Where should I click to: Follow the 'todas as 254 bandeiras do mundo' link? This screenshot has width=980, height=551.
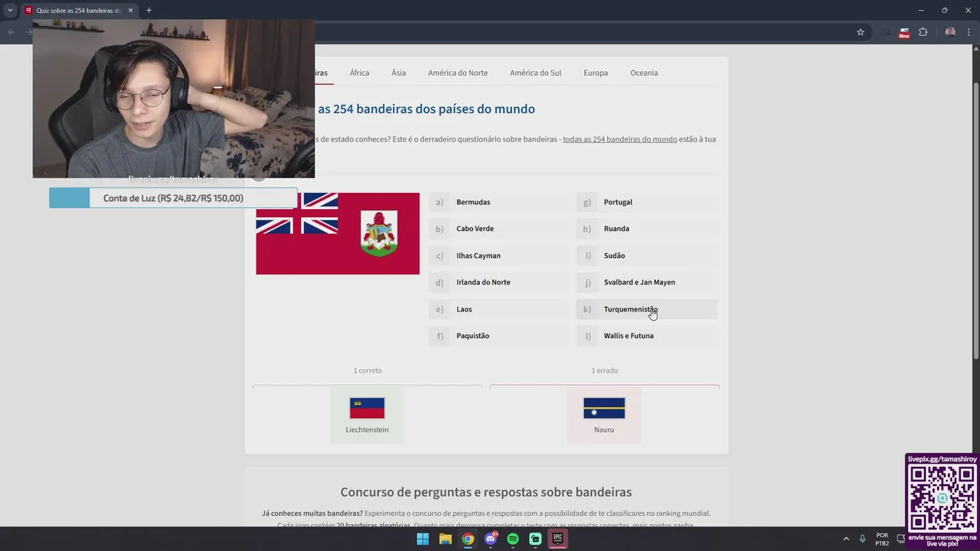(x=620, y=139)
